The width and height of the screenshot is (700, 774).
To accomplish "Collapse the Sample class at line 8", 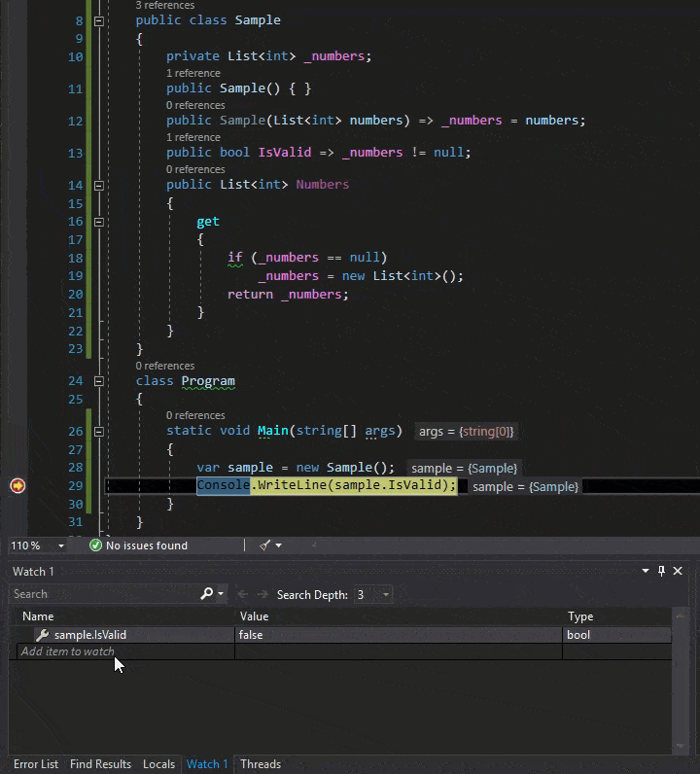I will tap(99, 21).
